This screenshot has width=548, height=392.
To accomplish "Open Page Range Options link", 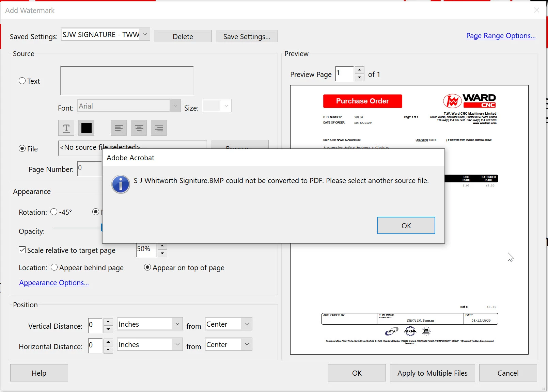I will tap(501, 36).
